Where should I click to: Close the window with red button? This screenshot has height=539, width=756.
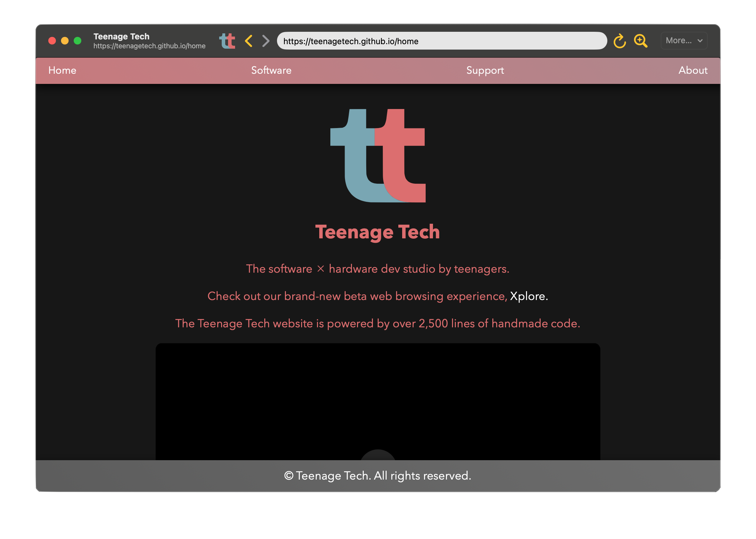(52, 41)
